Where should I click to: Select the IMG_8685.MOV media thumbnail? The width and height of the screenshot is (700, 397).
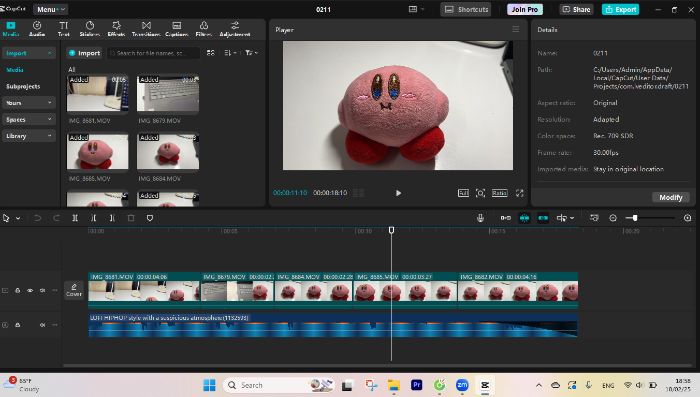[97, 151]
